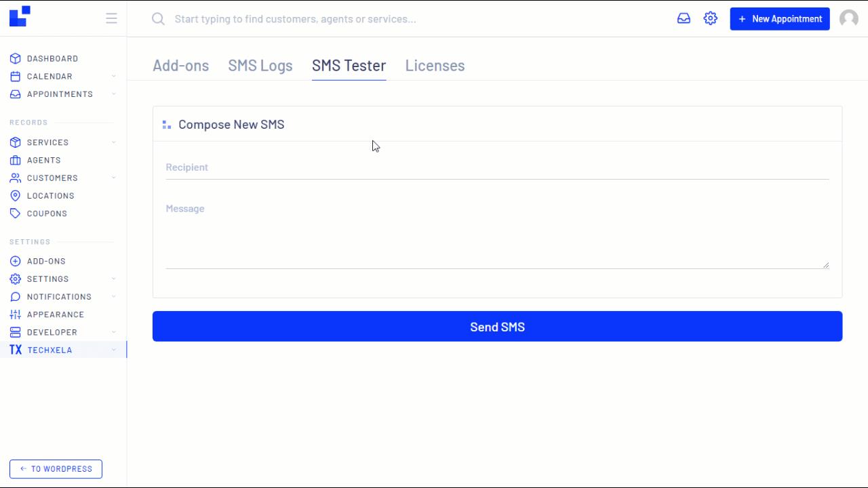This screenshot has width=868, height=488.
Task: Click the Customers people icon
Action: 16,178
